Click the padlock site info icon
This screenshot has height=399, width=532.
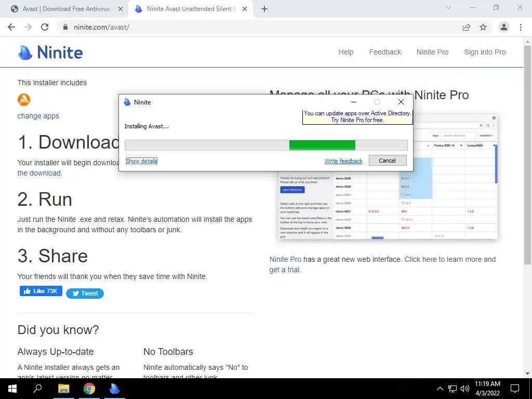point(65,27)
